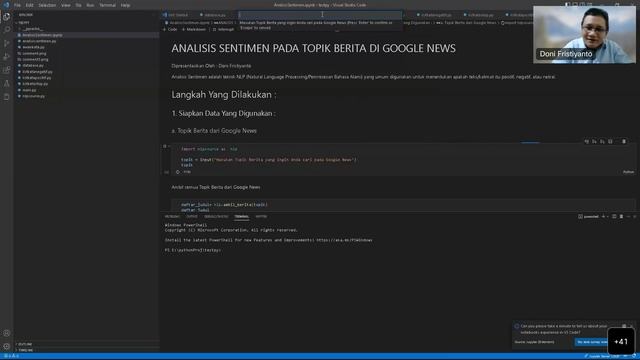The image size is (640, 360).
Task: Open the terminal launch profile dropdown arrow
Action: coord(608,217)
